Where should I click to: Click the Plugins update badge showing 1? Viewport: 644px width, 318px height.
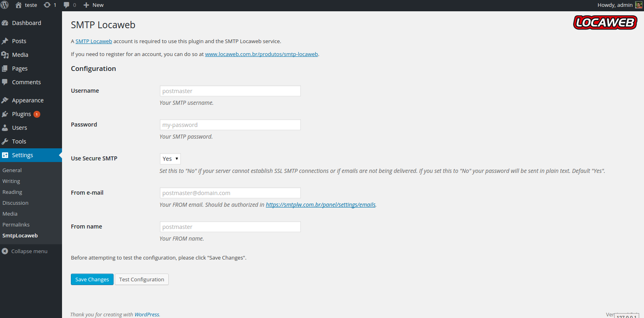37,114
